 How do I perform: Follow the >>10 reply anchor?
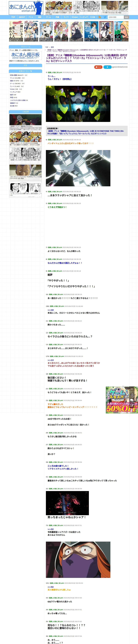pos(51,310)
